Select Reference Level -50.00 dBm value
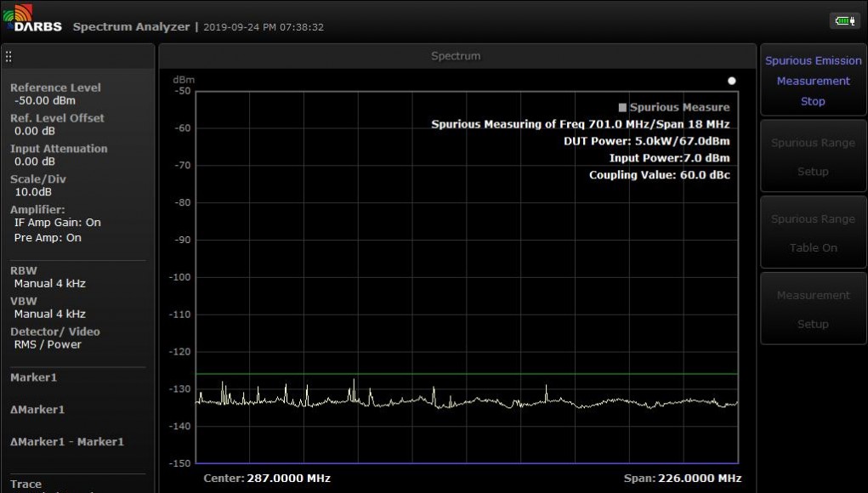The image size is (868, 493). [45, 100]
